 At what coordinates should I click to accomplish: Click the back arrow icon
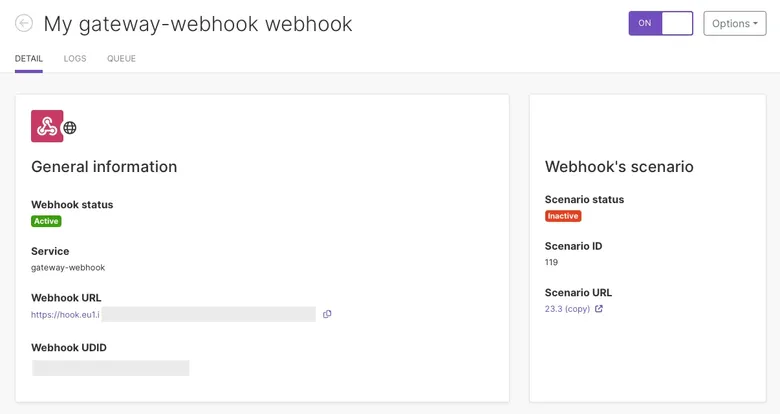[x=24, y=23]
